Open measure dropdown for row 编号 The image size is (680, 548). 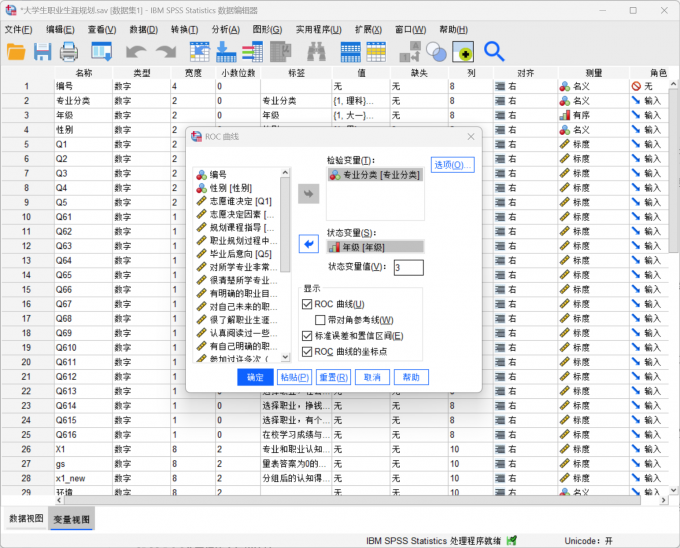(x=593, y=86)
